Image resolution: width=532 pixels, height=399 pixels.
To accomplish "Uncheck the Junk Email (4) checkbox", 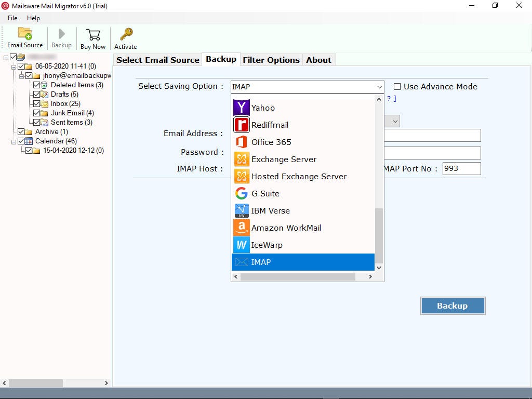I will [x=37, y=113].
